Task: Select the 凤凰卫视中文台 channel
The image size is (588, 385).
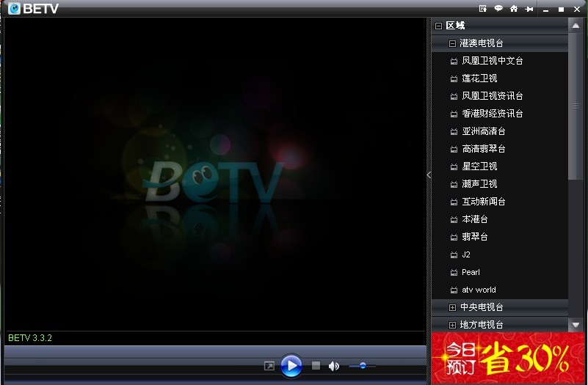Action: [x=492, y=61]
